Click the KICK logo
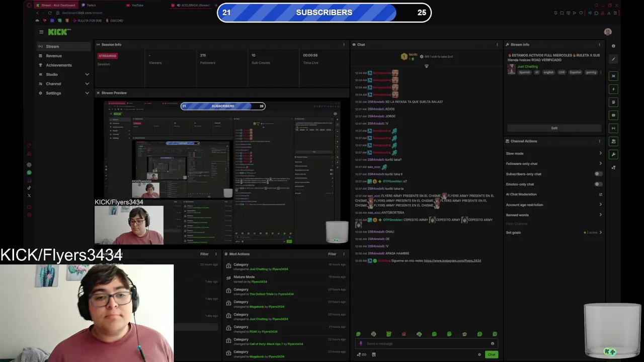 [x=59, y=32]
